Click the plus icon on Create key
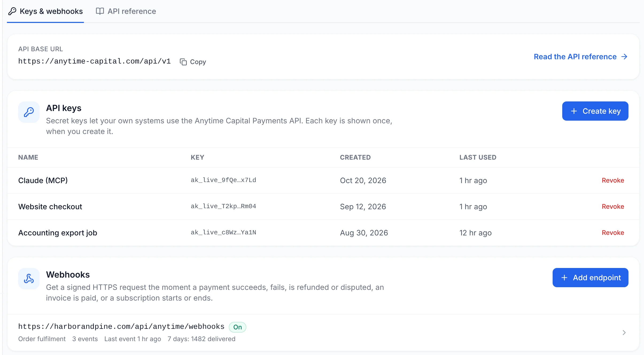This screenshot has height=355, width=644. [x=574, y=111]
